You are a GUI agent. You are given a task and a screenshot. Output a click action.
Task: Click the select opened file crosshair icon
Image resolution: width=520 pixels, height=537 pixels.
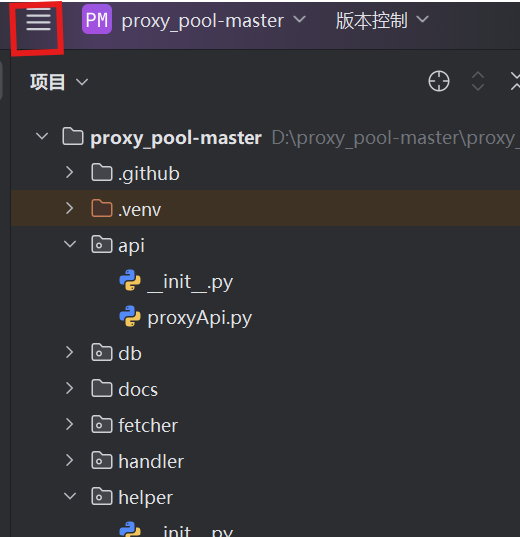point(439,81)
